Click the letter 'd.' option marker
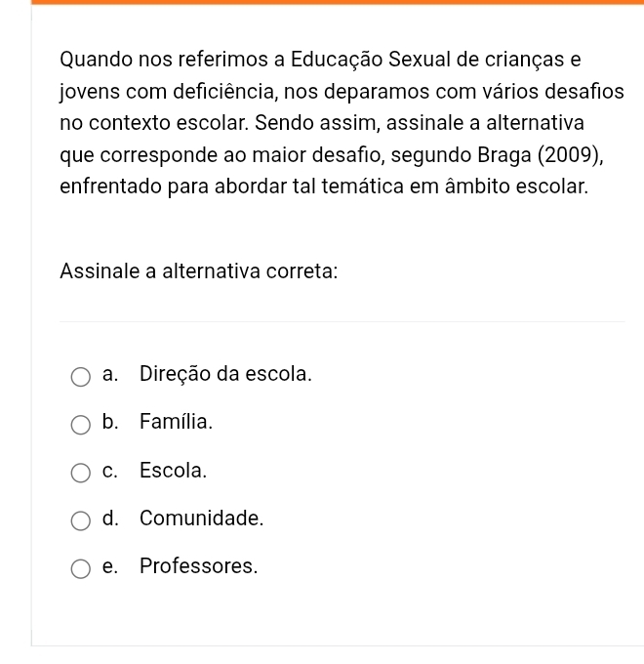The image size is (644, 664). [109, 518]
